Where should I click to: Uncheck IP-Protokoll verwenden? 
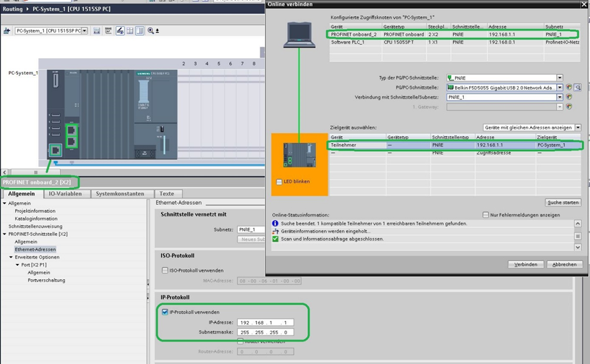click(x=165, y=312)
